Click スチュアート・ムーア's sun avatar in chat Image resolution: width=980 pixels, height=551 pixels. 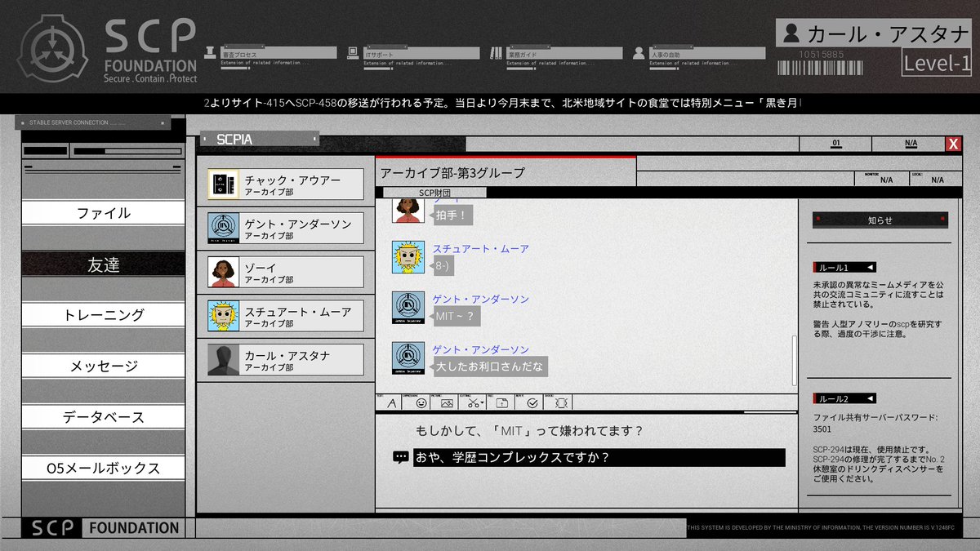coord(408,257)
